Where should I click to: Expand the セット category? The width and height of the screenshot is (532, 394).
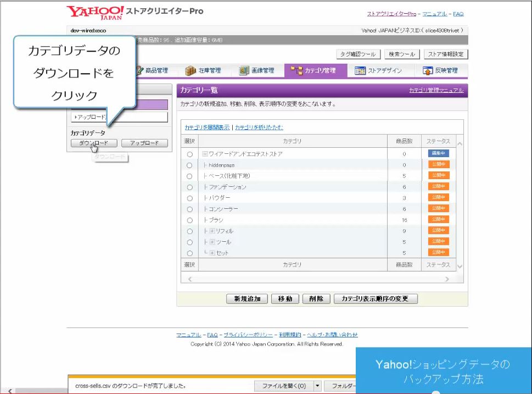coord(212,253)
